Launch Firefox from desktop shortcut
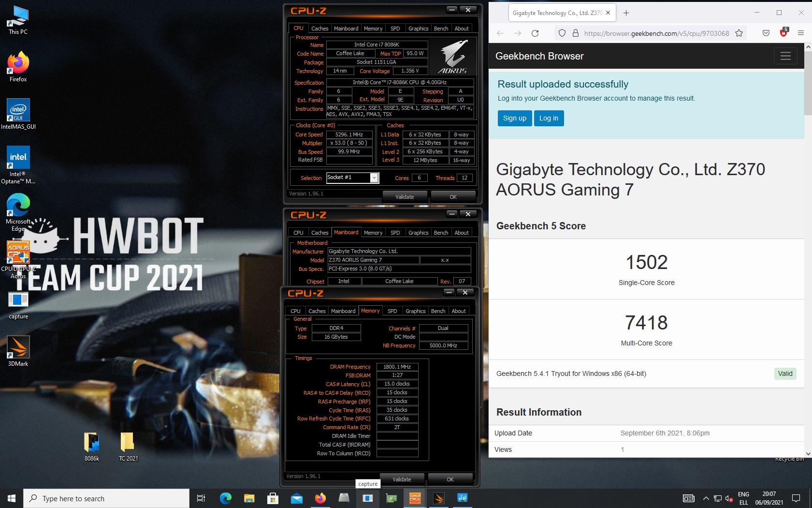 point(18,67)
